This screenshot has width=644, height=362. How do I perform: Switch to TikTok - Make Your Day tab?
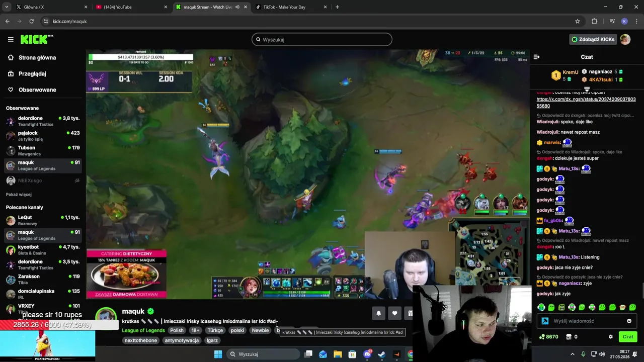pyautogui.click(x=292, y=7)
